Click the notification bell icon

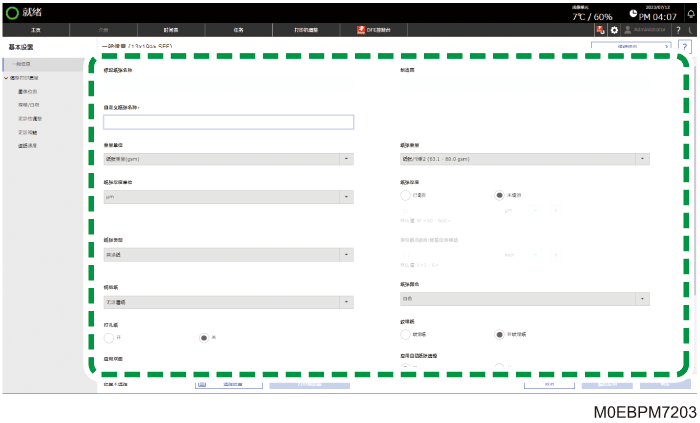point(691,13)
